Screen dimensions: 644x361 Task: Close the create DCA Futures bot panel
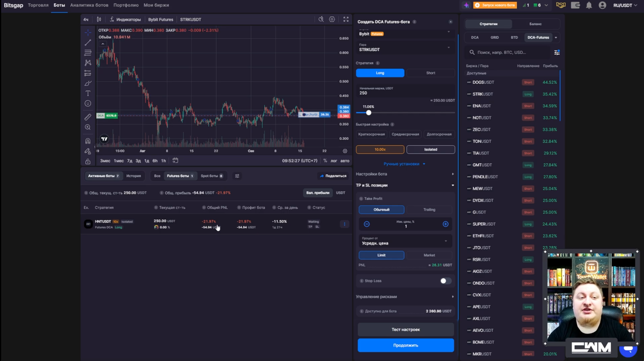click(450, 22)
